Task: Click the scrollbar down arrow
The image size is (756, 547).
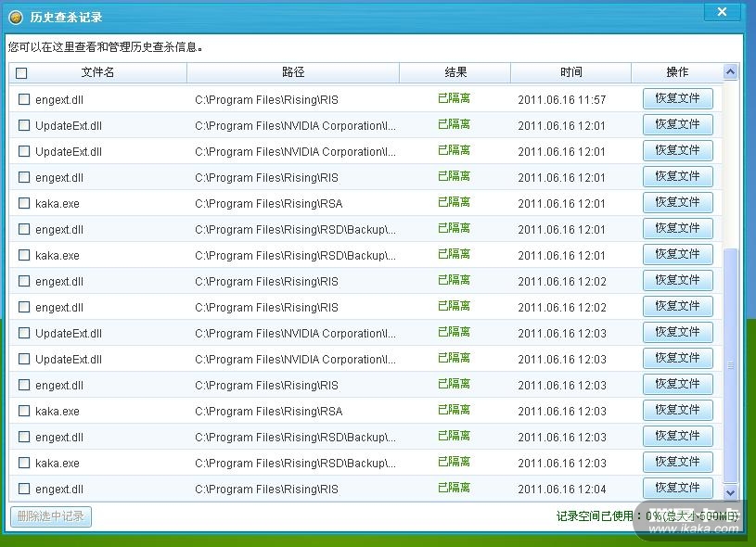Action: [x=730, y=492]
